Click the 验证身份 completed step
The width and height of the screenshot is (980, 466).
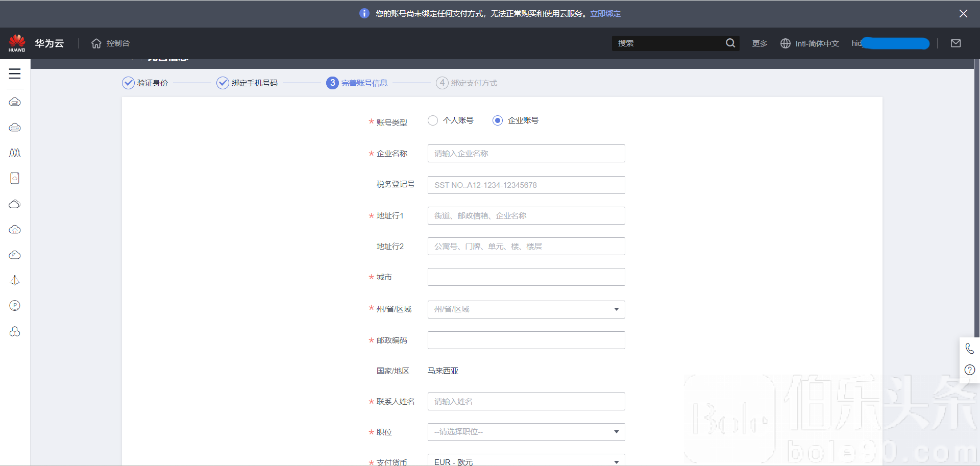tap(145, 83)
